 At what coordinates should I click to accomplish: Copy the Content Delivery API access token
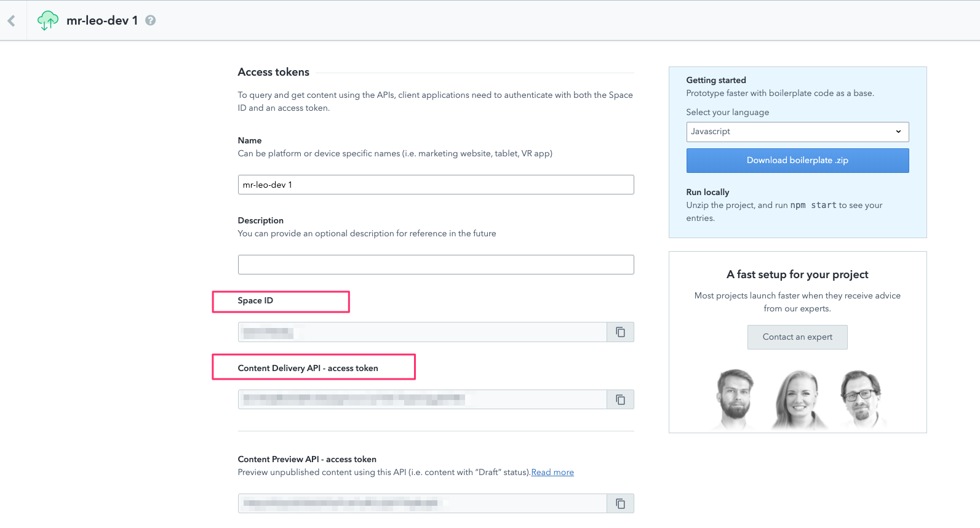pyautogui.click(x=620, y=400)
